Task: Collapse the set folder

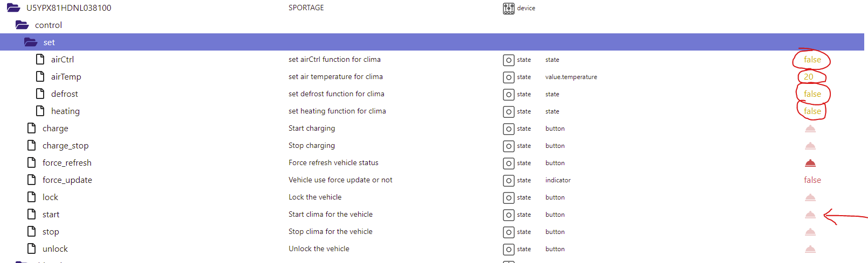Action: click(x=31, y=42)
